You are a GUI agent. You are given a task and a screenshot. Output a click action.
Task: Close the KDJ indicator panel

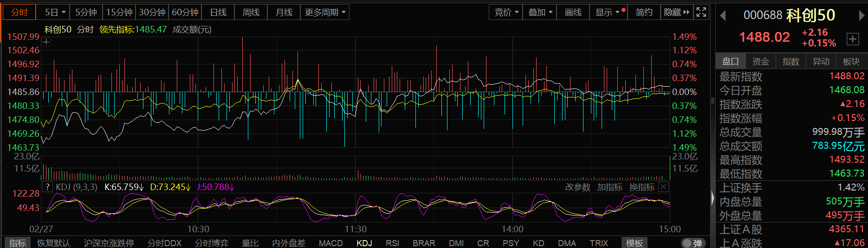tap(664, 187)
